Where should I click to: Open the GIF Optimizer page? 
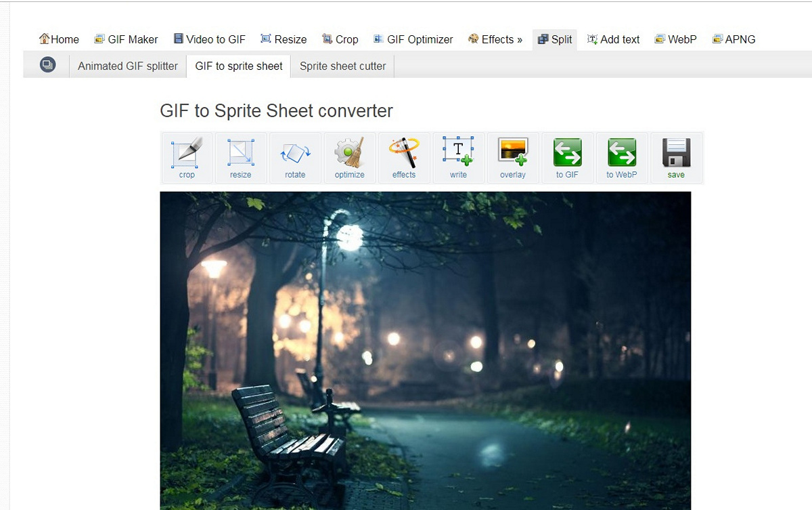pyautogui.click(x=413, y=39)
